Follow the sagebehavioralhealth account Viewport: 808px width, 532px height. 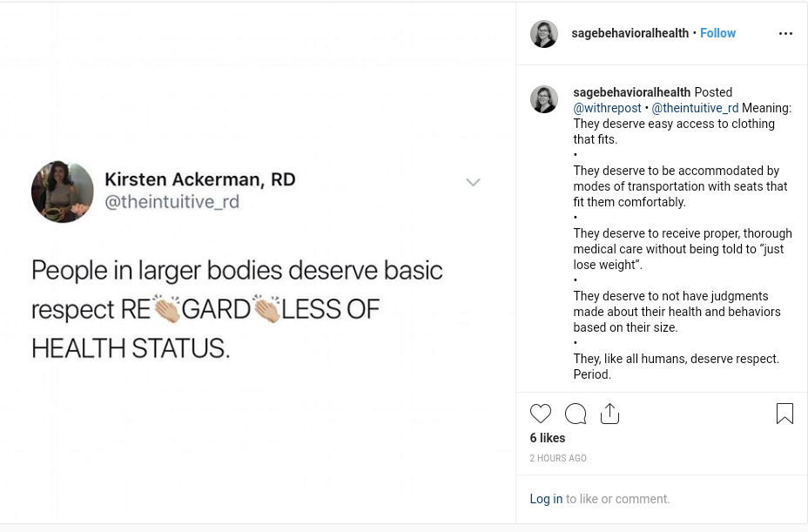click(717, 33)
